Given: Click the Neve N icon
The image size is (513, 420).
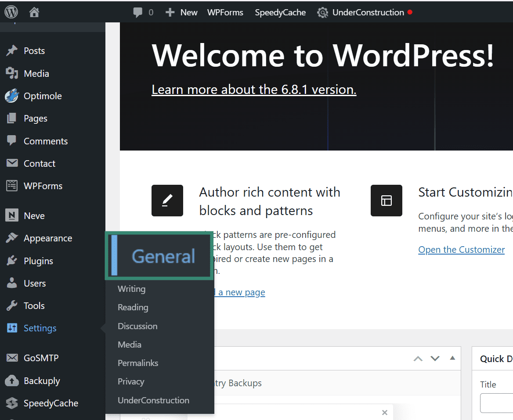Looking at the screenshot, I should pos(13,215).
